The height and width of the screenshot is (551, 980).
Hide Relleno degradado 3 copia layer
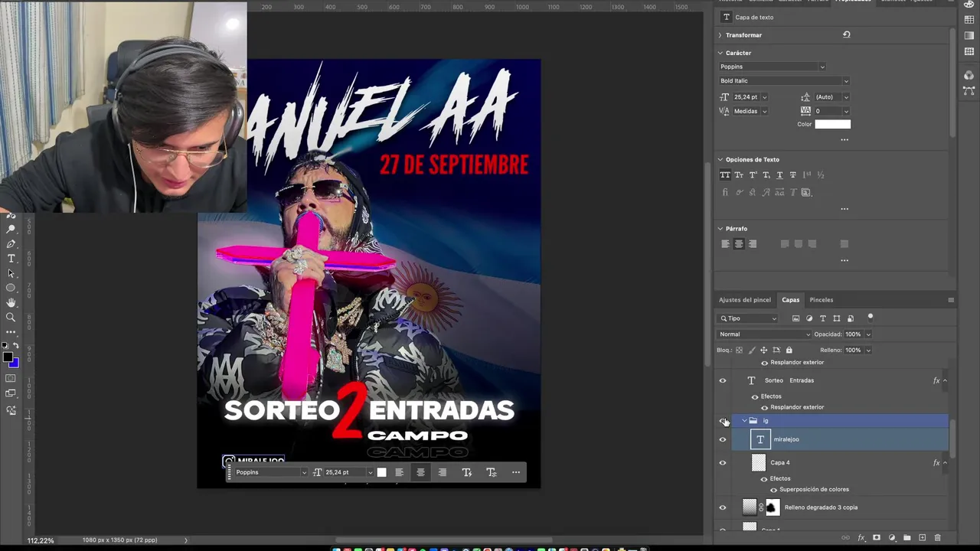coord(722,507)
